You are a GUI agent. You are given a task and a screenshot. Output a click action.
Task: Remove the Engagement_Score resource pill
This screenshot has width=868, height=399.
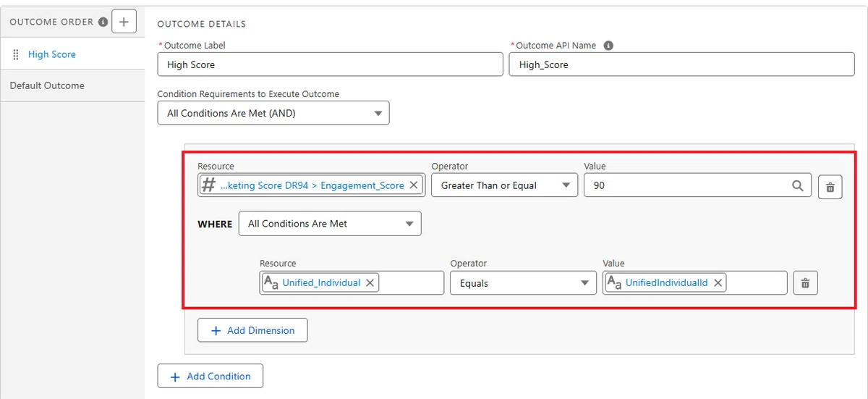coord(414,185)
